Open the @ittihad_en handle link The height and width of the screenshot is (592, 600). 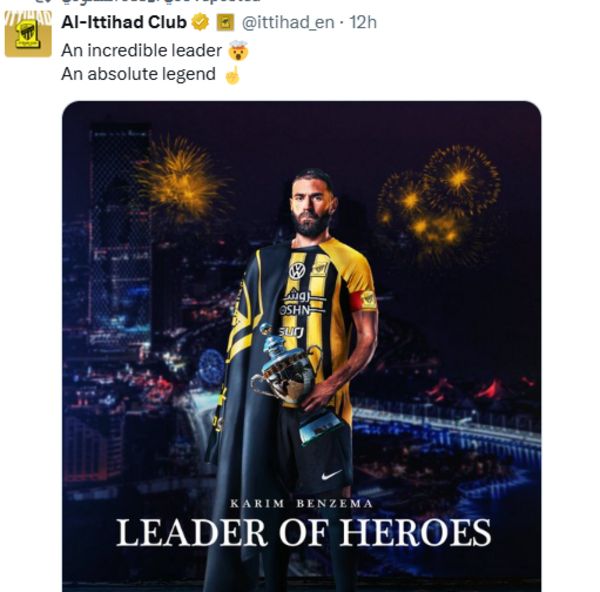(288, 22)
